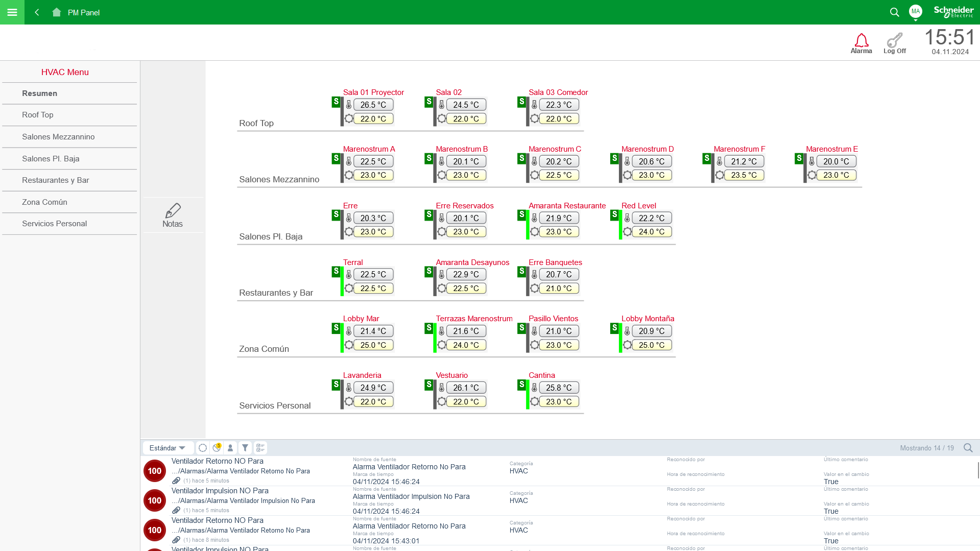Click the home icon beside PM Panel
The image size is (980, 551).
[x=57, y=12]
